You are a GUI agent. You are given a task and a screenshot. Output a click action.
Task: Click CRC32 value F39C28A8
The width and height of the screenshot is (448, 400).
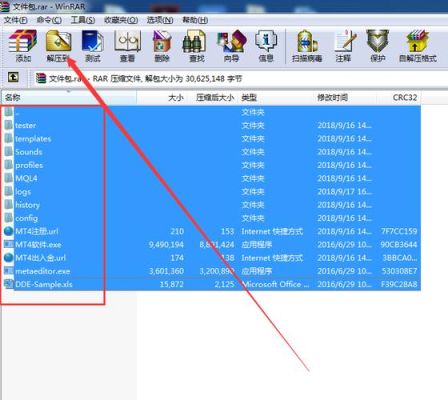399,284
